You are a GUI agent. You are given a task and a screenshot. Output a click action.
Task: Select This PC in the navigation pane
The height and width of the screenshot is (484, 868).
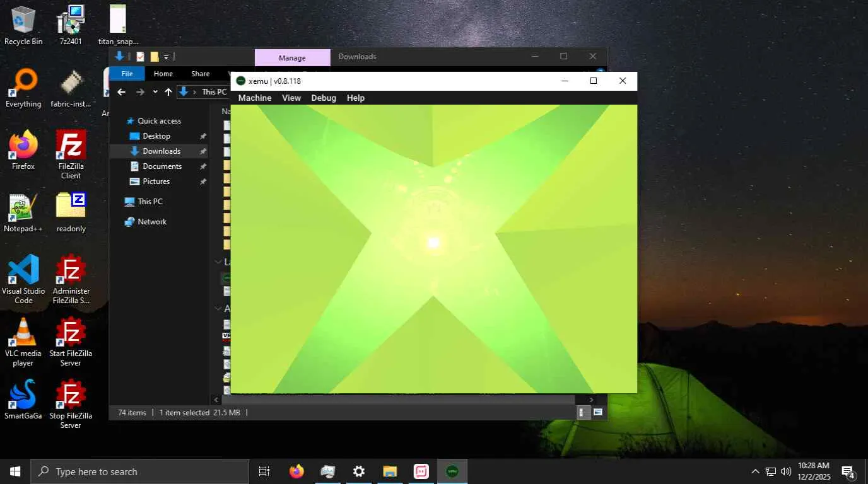(x=150, y=202)
